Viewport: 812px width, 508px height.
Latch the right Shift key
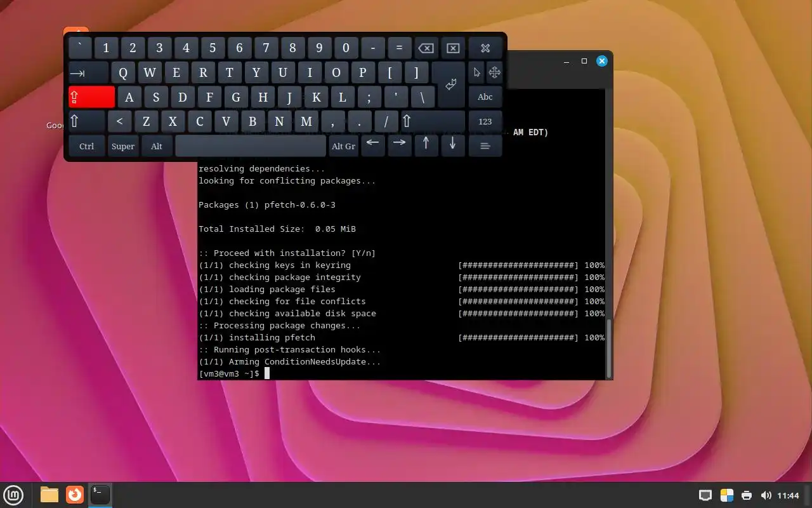[433, 121]
